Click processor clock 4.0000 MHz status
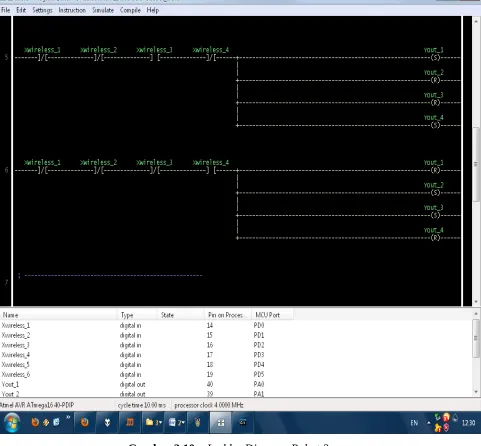This screenshot has height=446, width=481. (x=209, y=405)
